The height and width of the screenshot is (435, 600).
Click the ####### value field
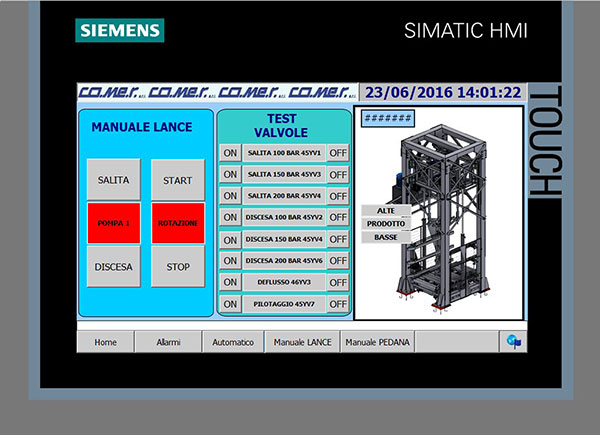click(388, 119)
